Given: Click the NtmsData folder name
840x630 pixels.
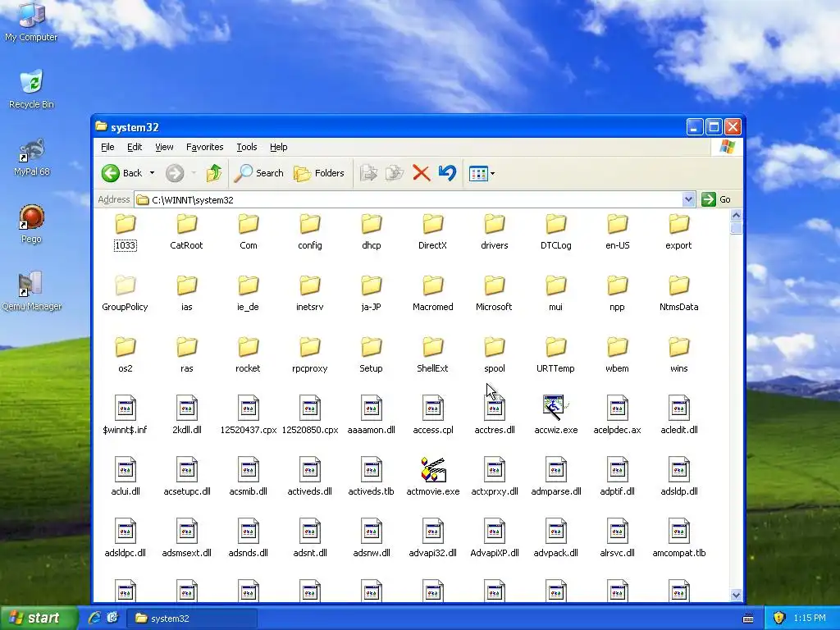Looking at the screenshot, I should click(678, 307).
